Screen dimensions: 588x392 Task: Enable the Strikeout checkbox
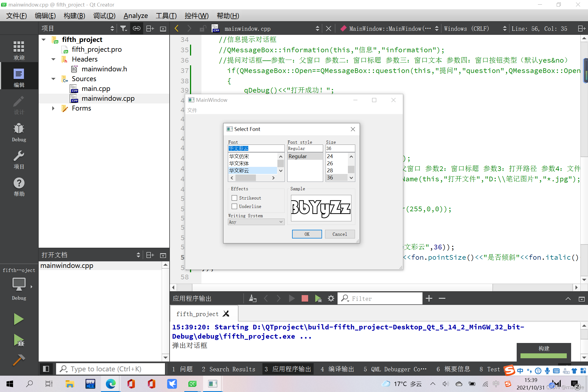(x=234, y=198)
